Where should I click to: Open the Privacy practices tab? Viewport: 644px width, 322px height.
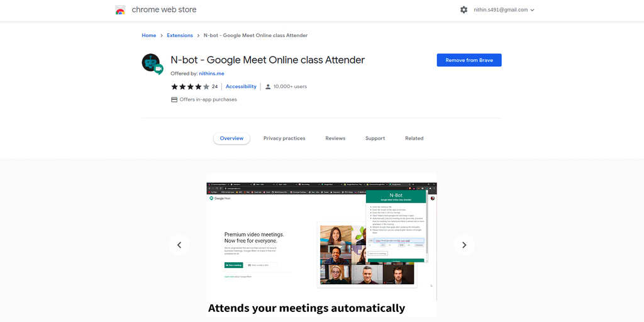[x=284, y=138]
